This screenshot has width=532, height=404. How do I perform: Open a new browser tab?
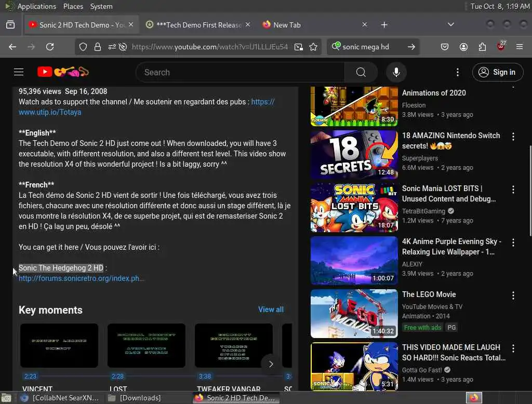pos(384,25)
